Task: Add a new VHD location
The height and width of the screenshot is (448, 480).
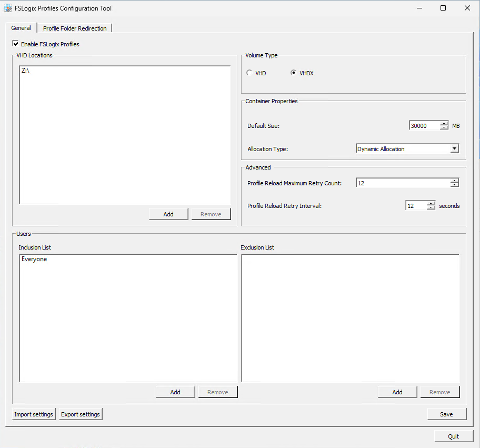Action: (x=168, y=214)
